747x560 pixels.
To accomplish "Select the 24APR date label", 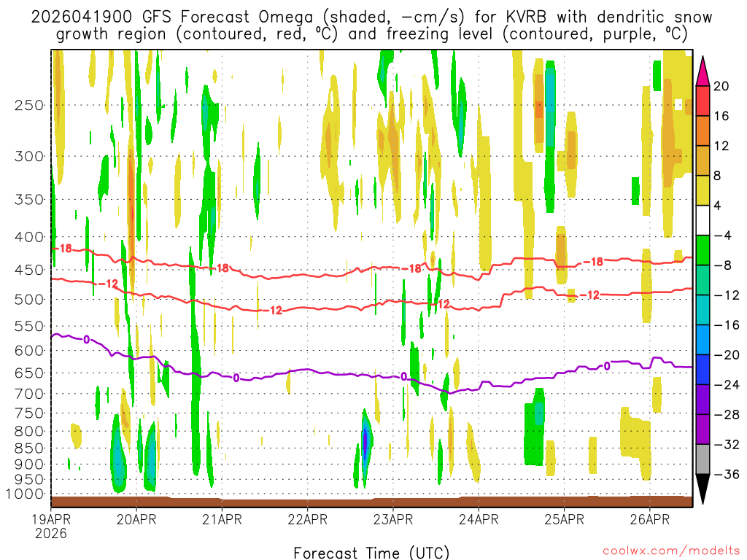I will [479, 519].
